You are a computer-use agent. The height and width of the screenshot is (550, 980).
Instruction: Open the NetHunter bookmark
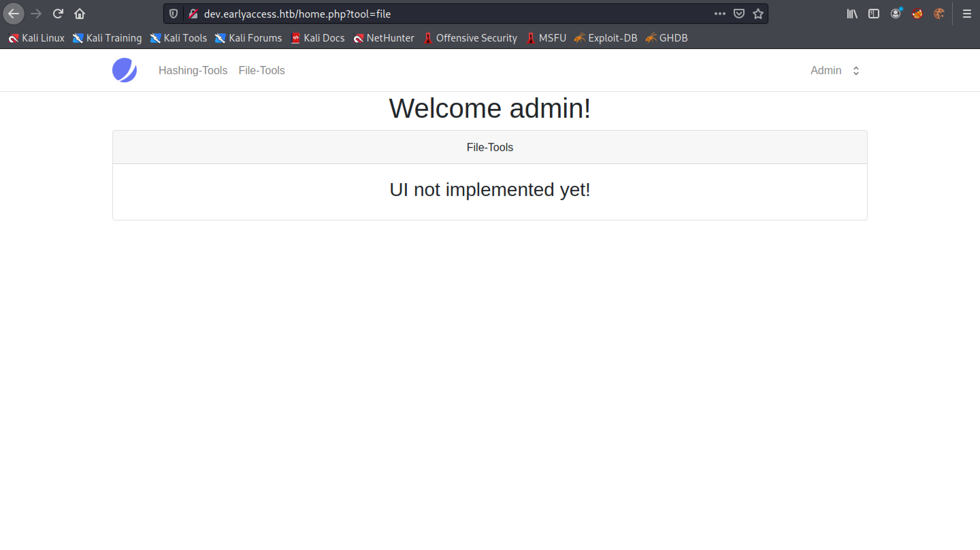(383, 38)
